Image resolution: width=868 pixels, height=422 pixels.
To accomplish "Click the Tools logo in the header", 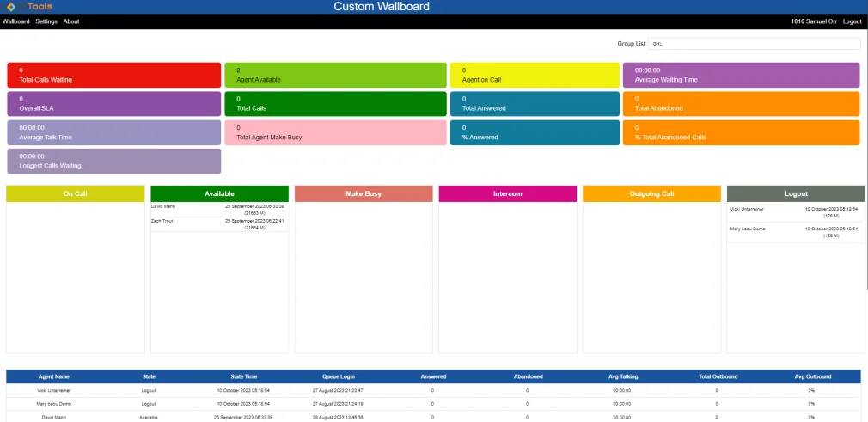I will tap(28, 6).
